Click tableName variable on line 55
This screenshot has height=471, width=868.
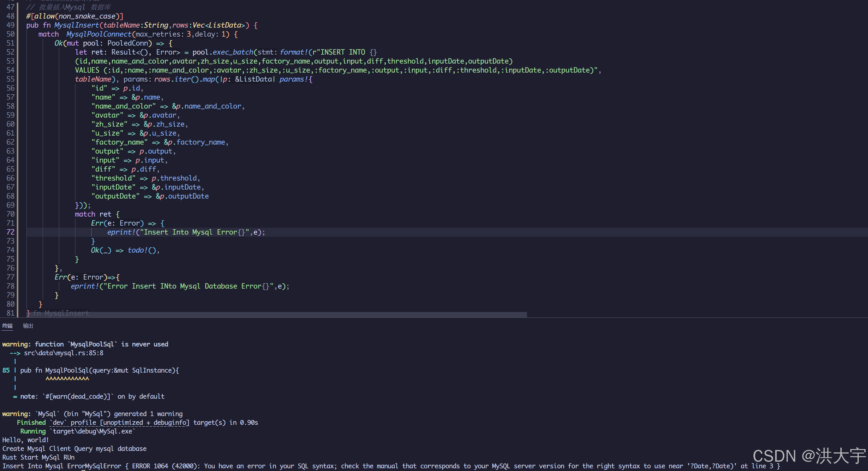[x=93, y=79]
